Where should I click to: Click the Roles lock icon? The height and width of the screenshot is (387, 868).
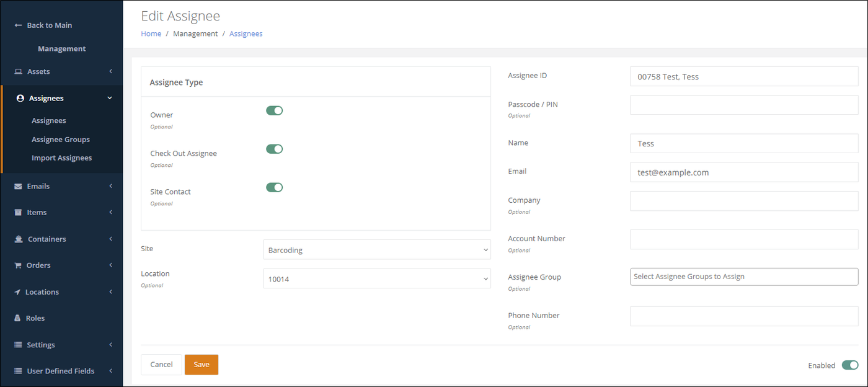tap(18, 318)
